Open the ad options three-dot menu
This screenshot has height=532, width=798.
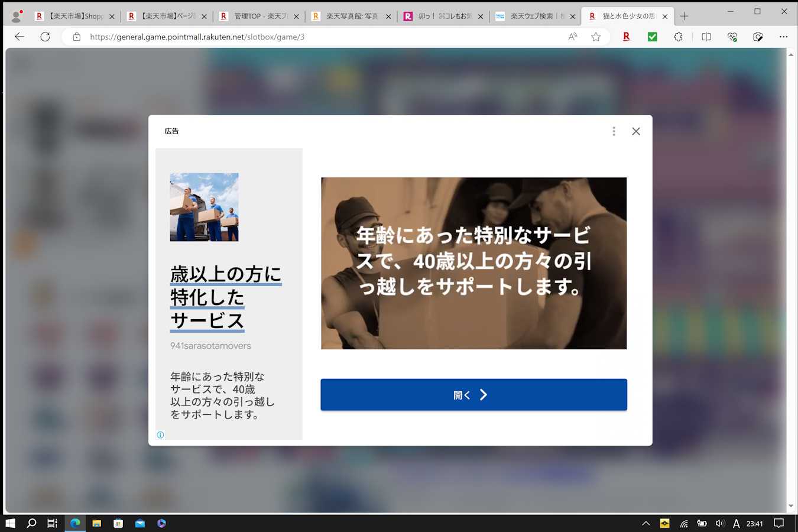(614, 131)
